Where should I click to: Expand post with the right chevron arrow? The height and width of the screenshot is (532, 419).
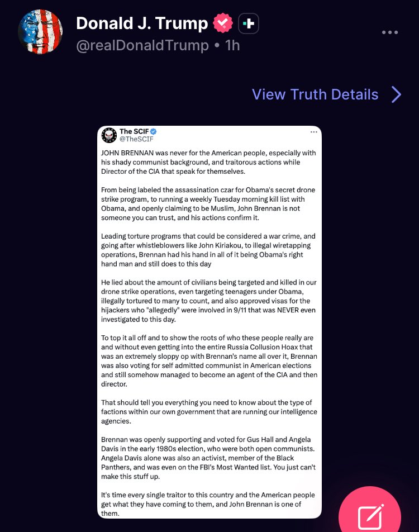pyautogui.click(x=396, y=94)
